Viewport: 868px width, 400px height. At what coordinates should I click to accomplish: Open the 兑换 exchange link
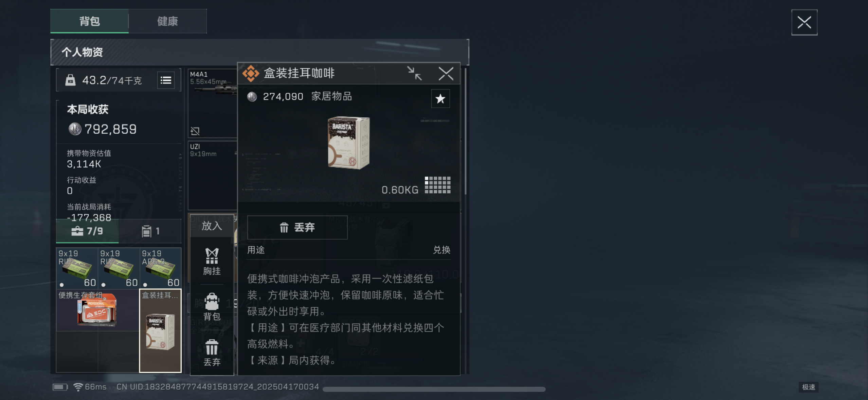[441, 250]
